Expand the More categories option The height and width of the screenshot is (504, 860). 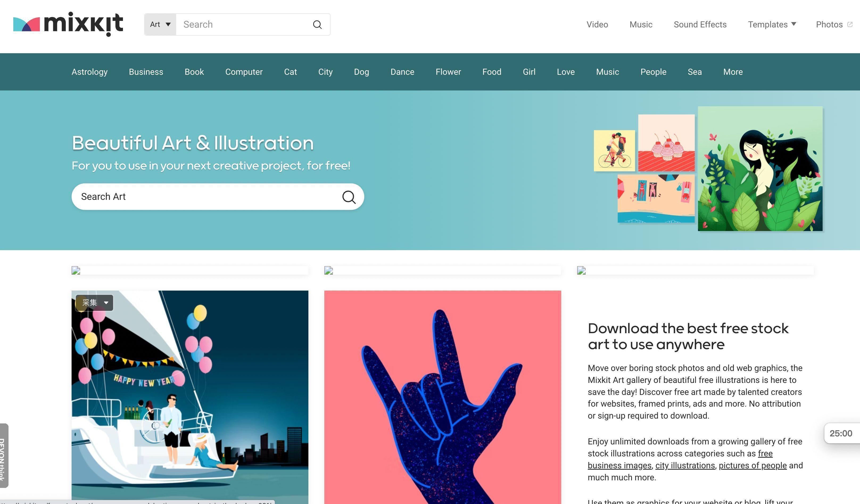click(x=733, y=71)
